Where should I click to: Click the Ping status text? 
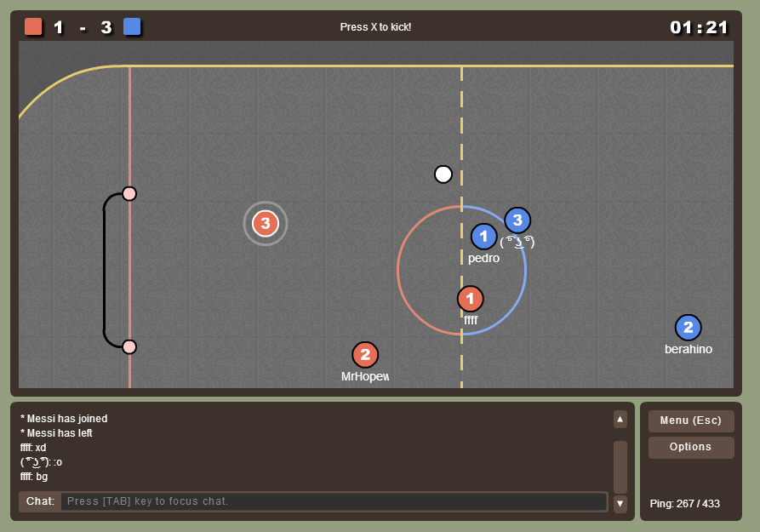pos(685,504)
